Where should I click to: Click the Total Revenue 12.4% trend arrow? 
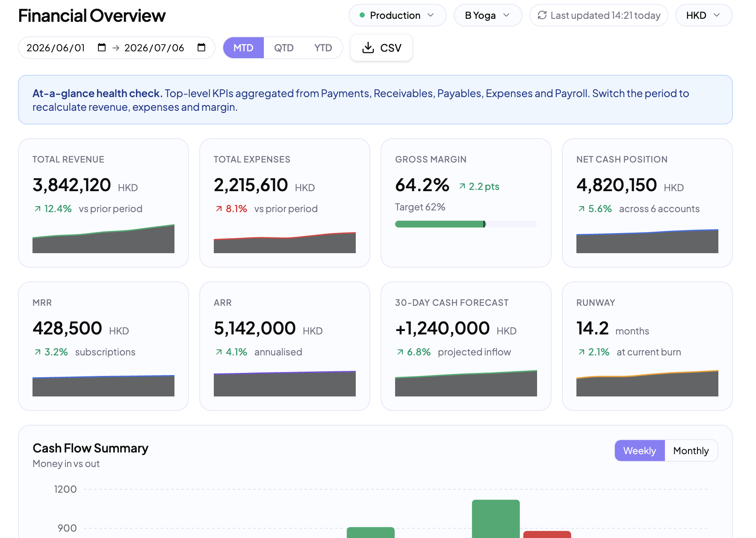38,209
